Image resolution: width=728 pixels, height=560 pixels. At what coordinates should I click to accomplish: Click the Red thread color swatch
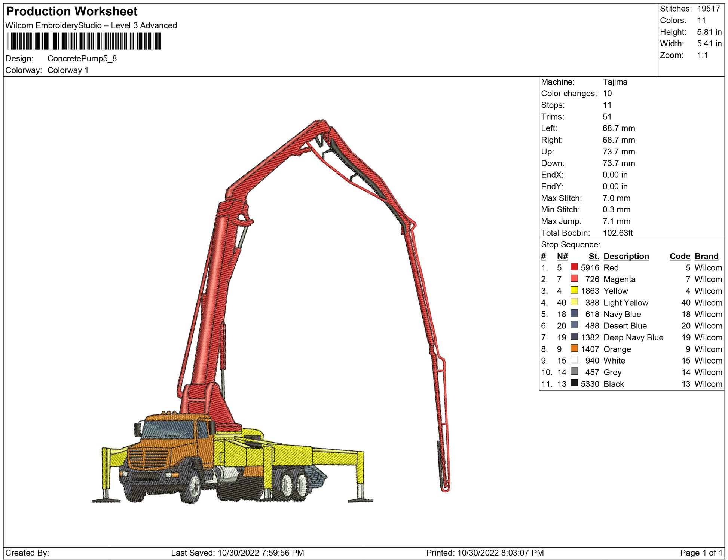click(574, 267)
